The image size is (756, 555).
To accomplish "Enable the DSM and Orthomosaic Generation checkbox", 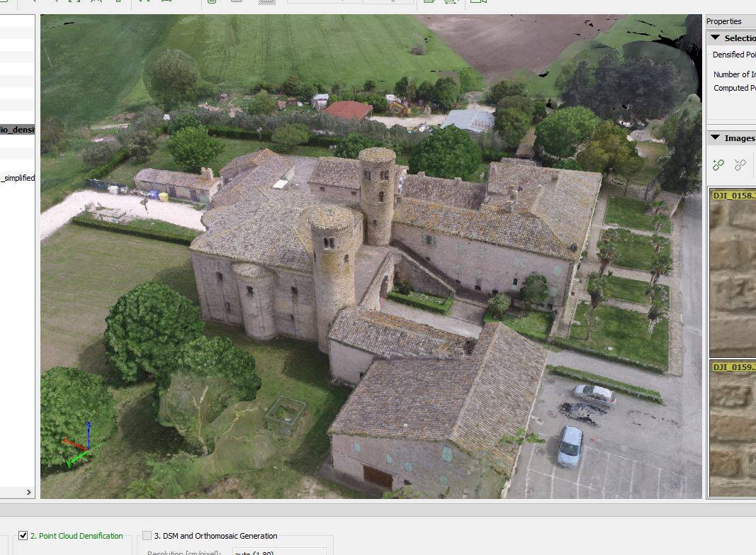I will click(147, 536).
